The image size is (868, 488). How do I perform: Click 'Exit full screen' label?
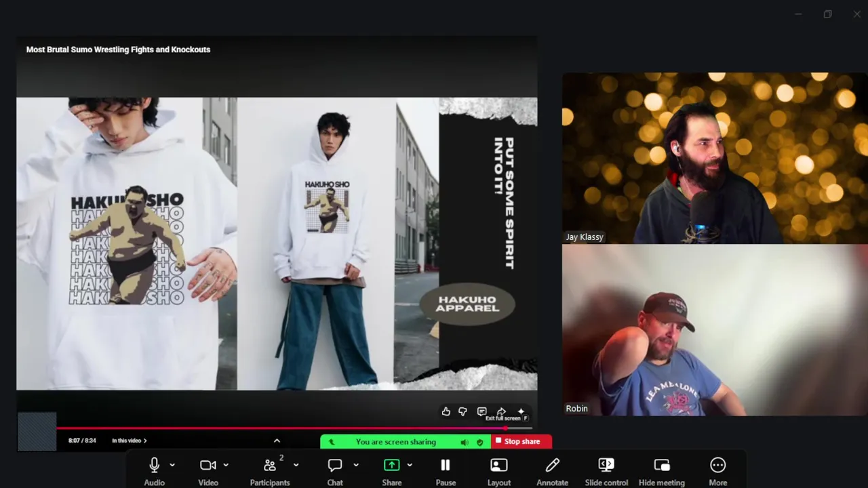coord(502,418)
